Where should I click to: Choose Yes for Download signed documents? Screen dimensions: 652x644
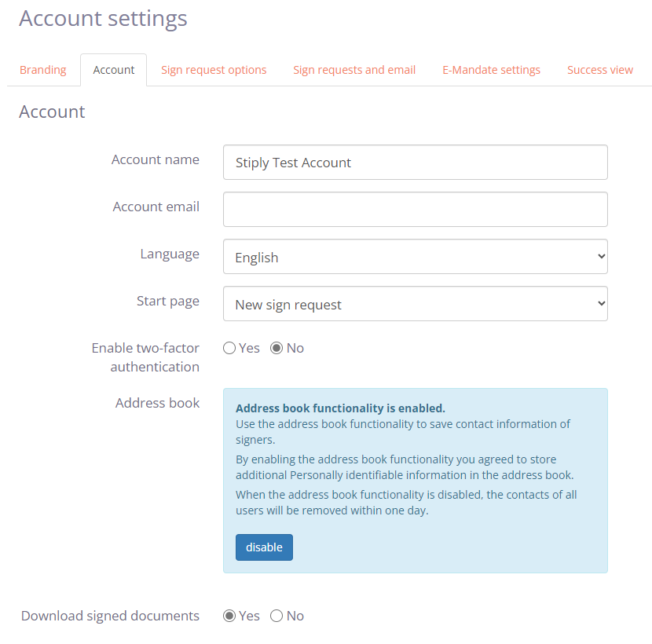229,616
